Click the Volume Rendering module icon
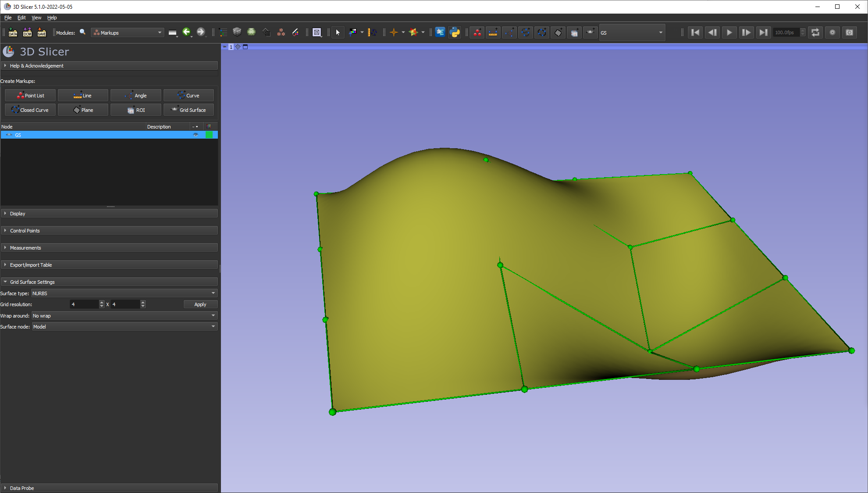Screen dimensions: 868x493 pos(251,32)
